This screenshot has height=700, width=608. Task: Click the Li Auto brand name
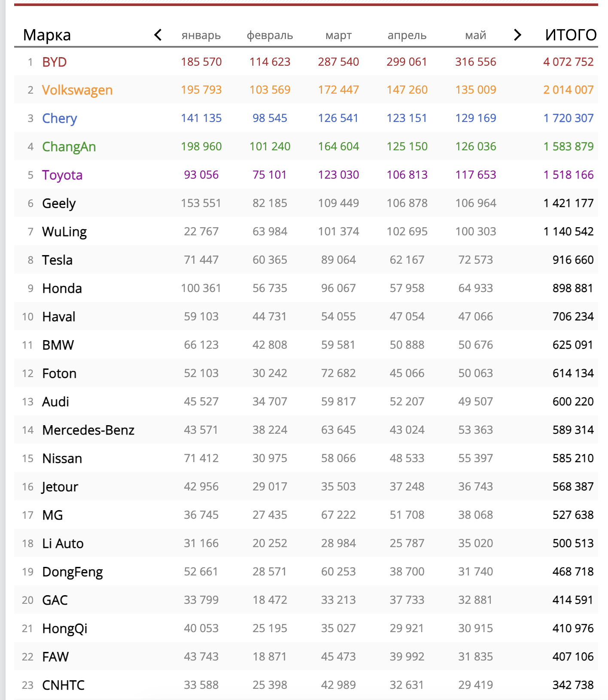click(63, 543)
